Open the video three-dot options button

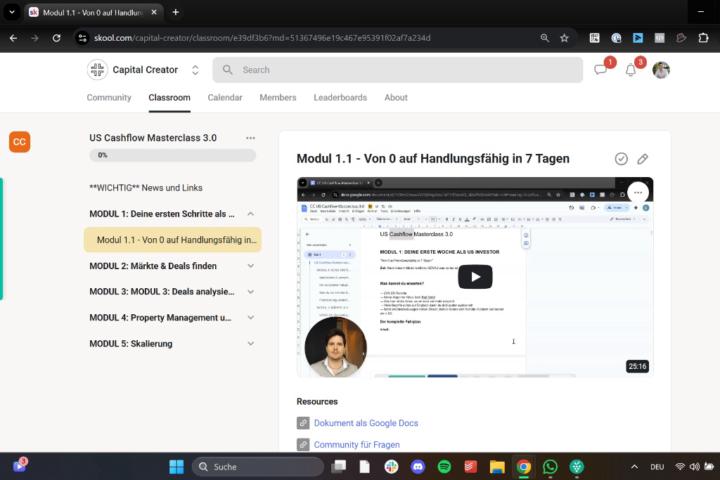[638, 192]
